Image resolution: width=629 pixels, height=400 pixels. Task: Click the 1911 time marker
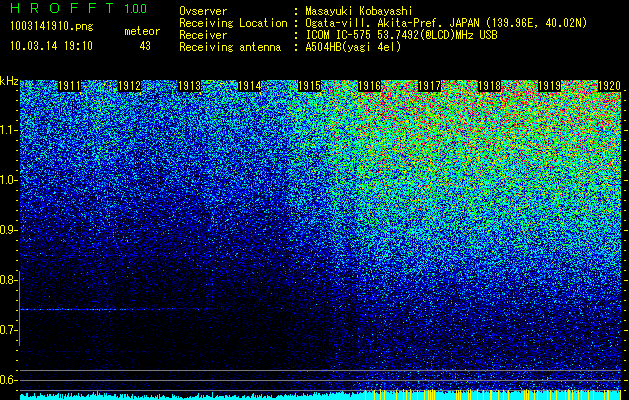69,86
